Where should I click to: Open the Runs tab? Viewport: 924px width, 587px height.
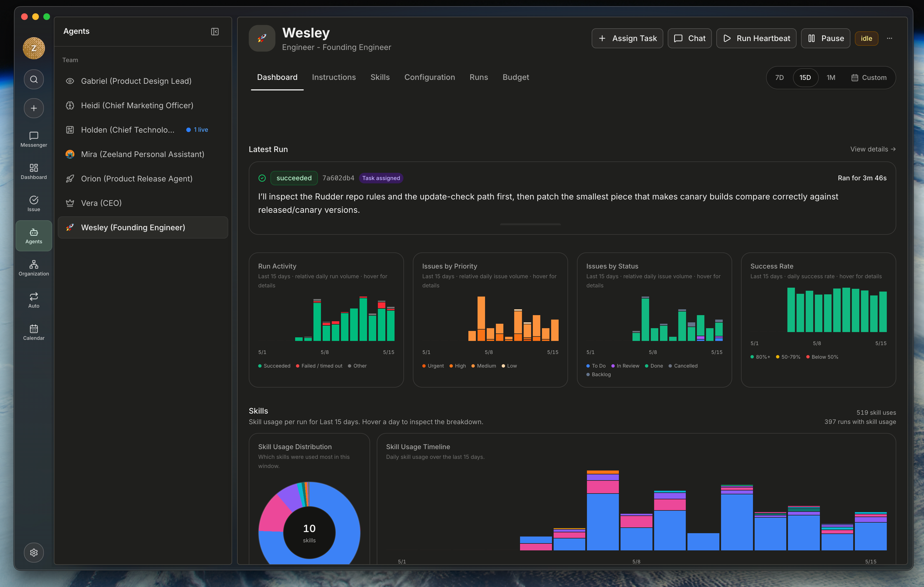[x=478, y=77]
